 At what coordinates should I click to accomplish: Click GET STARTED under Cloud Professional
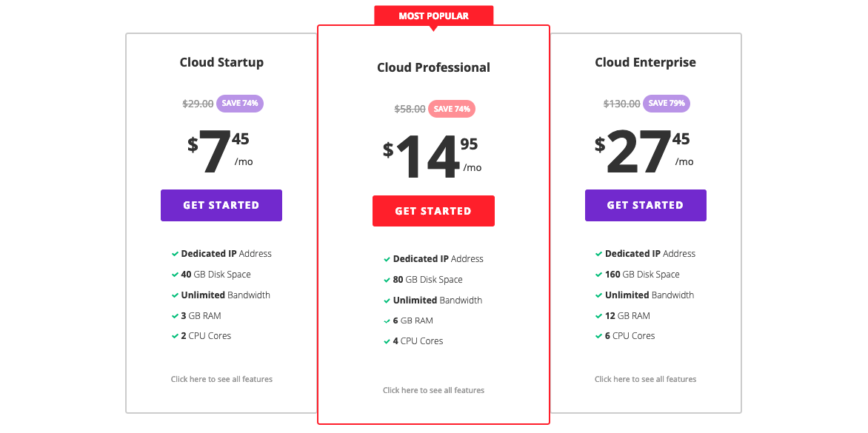pos(433,210)
